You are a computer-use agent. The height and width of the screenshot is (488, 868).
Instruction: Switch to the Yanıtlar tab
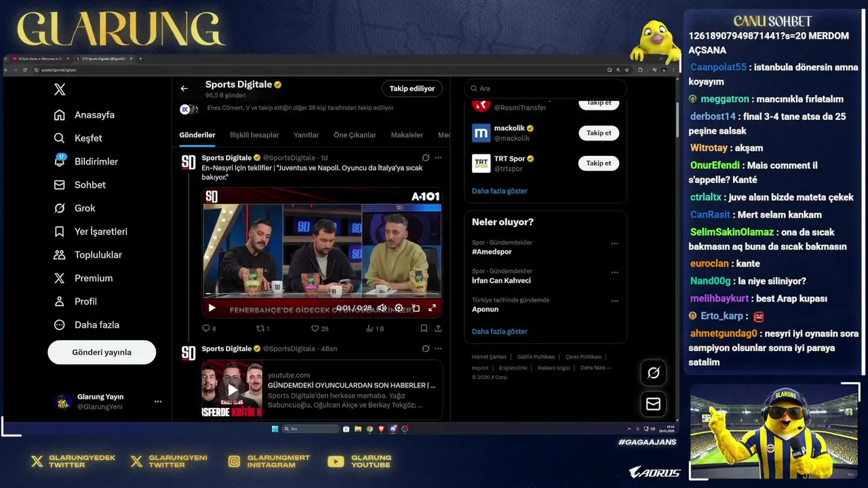pos(307,135)
